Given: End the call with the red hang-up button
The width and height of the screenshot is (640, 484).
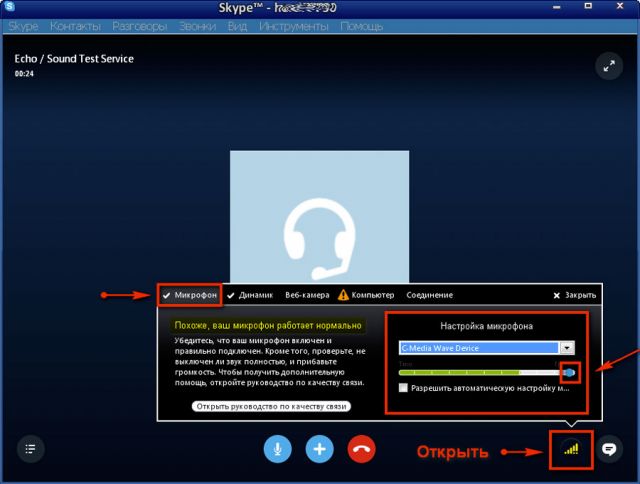Looking at the screenshot, I should pyautogui.click(x=361, y=449).
